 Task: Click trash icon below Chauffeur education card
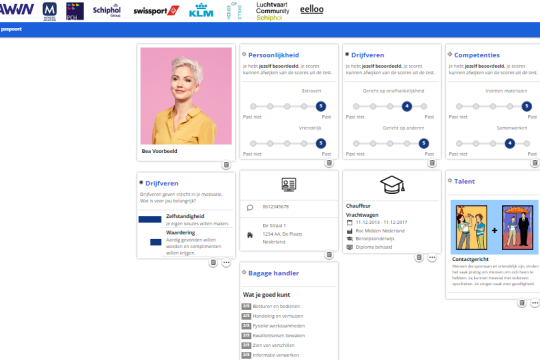click(419, 257)
